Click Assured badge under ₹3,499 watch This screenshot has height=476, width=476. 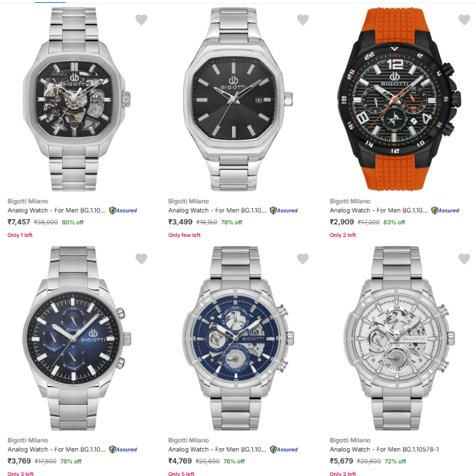click(x=284, y=210)
